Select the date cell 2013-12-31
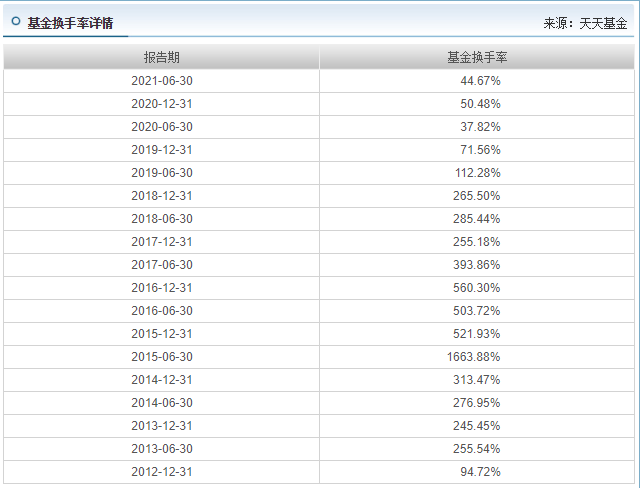 point(162,426)
